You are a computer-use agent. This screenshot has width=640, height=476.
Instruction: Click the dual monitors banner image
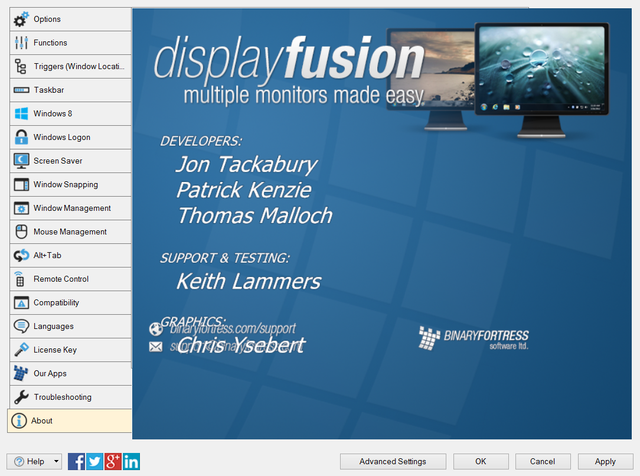click(498, 80)
